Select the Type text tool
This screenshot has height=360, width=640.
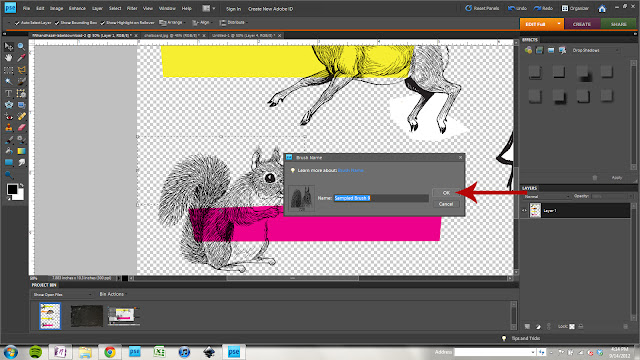tap(9, 93)
